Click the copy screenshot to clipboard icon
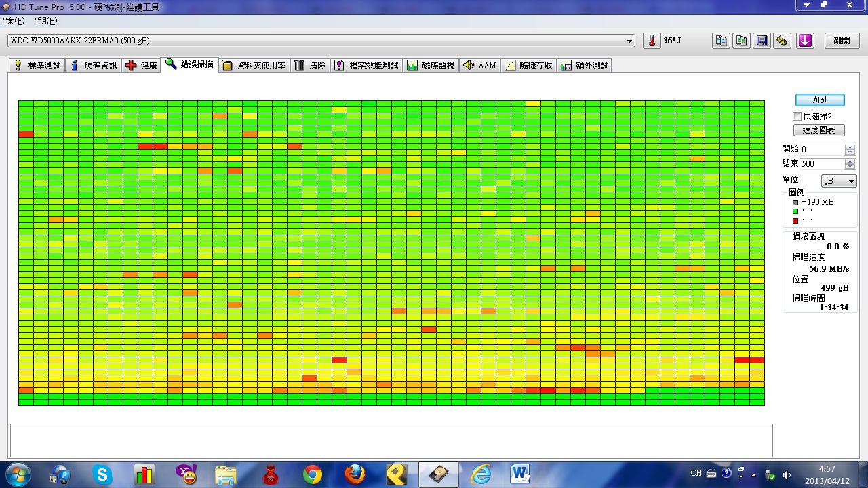 [x=742, y=41]
